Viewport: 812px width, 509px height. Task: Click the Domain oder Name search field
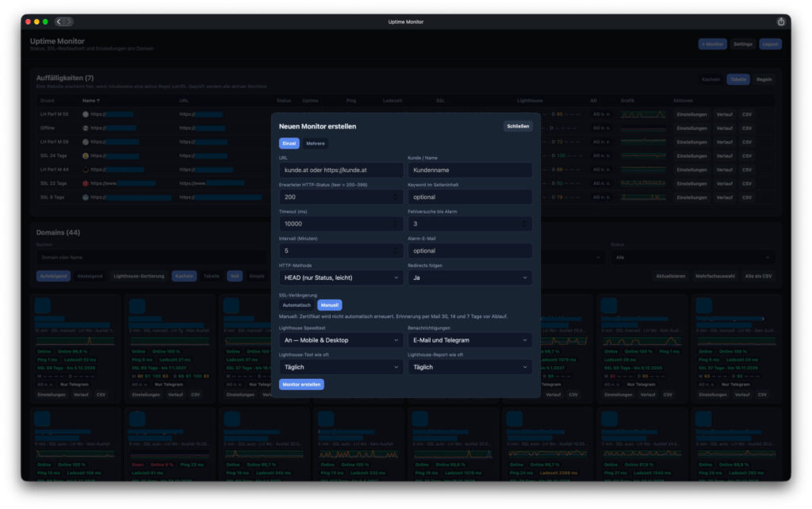coord(153,258)
